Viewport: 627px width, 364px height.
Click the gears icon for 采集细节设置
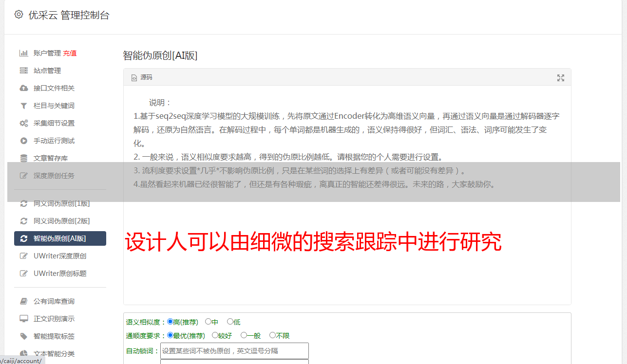23,123
